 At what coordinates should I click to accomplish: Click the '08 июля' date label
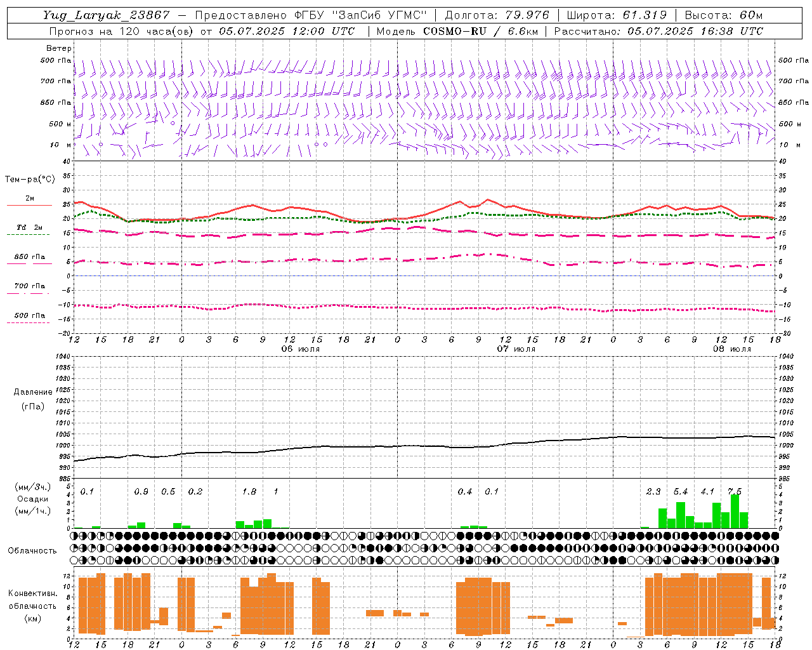732,349
